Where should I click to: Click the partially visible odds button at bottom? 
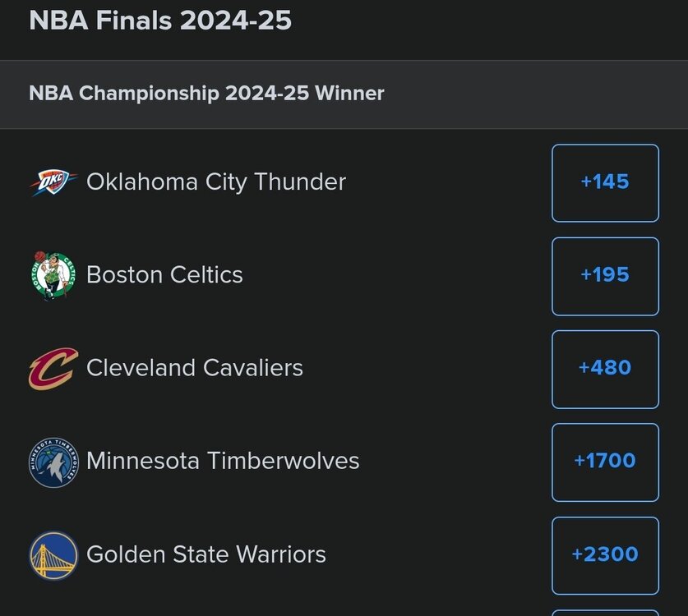tap(605, 612)
